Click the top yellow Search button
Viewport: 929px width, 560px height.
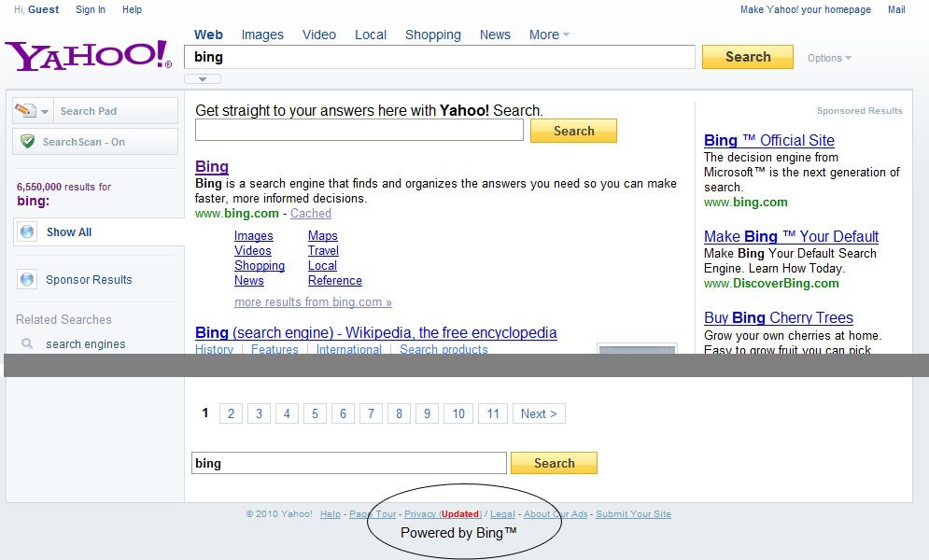coord(748,57)
